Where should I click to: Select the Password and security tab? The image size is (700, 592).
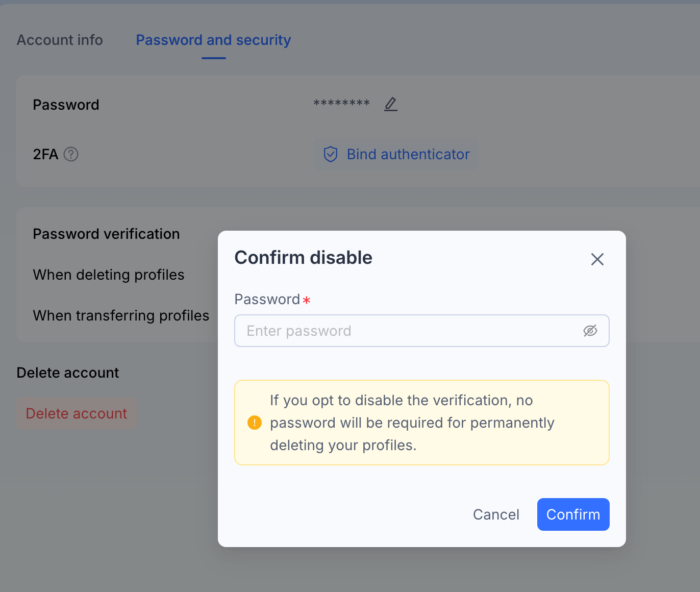[x=213, y=40]
